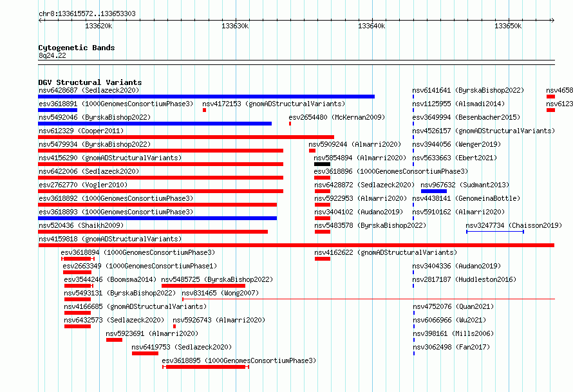573x392 pixels.
Task: Open variant nsv6428687 (Sedlazeck2020) label
Action: tap(89, 90)
